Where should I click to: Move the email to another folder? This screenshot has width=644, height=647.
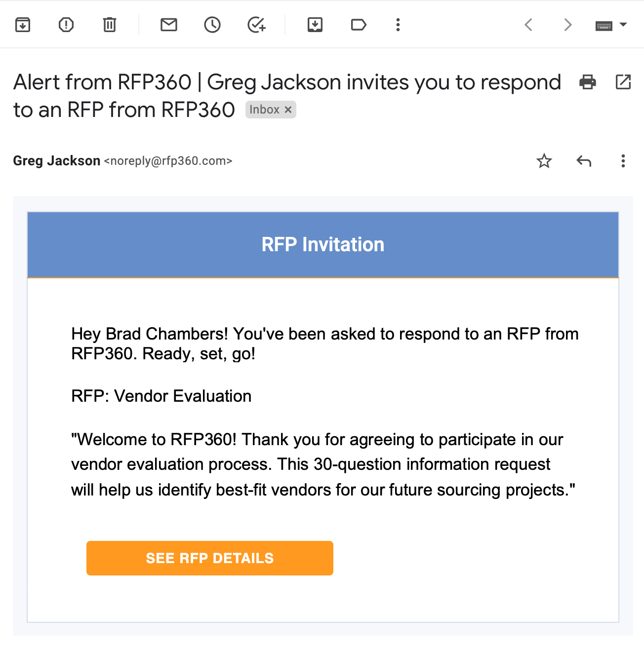point(315,24)
